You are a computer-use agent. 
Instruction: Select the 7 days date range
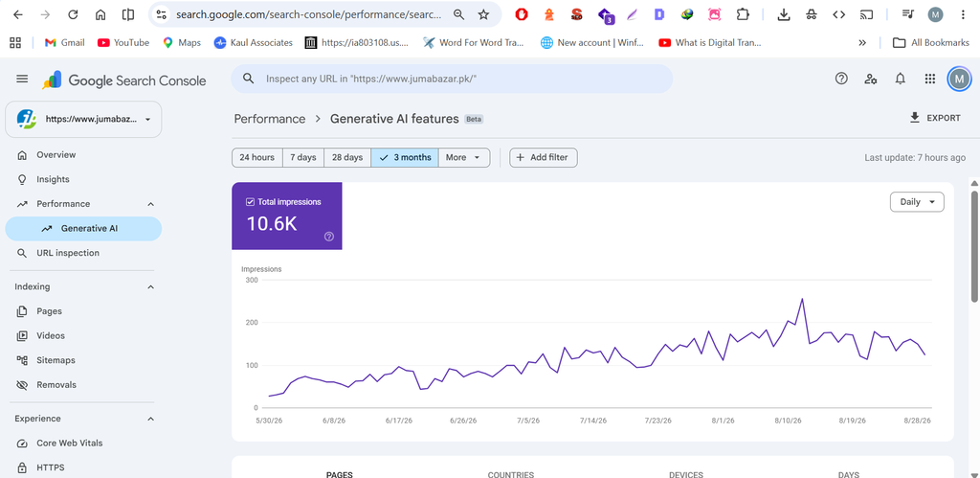303,158
